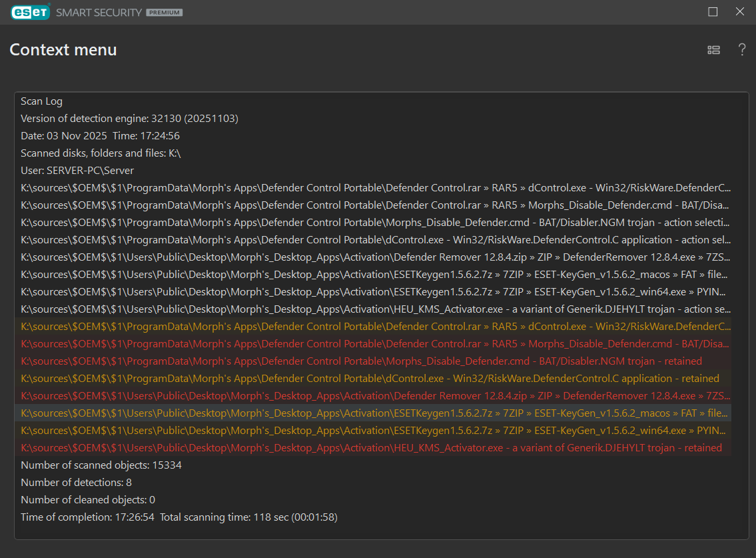The height and width of the screenshot is (558, 756).
Task: Close the ESET Smart Security window
Action: (739, 12)
